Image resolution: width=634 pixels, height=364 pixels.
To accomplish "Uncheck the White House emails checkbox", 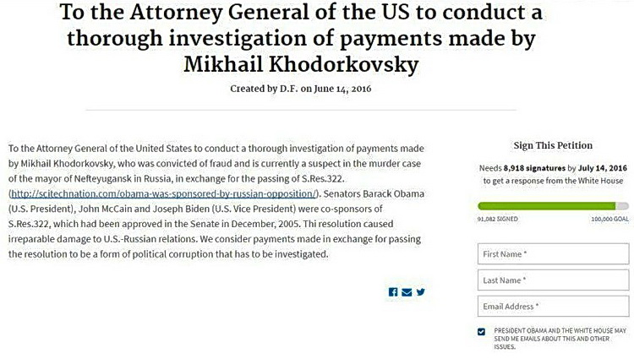I will (x=481, y=332).
